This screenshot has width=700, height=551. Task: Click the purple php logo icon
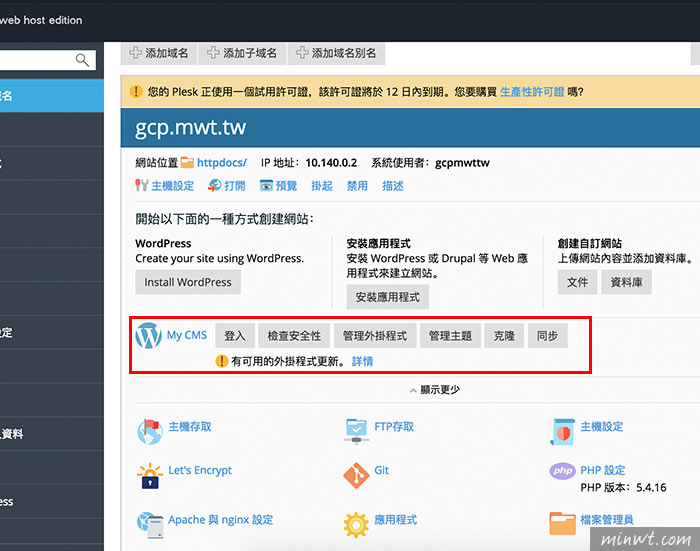[x=562, y=471]
